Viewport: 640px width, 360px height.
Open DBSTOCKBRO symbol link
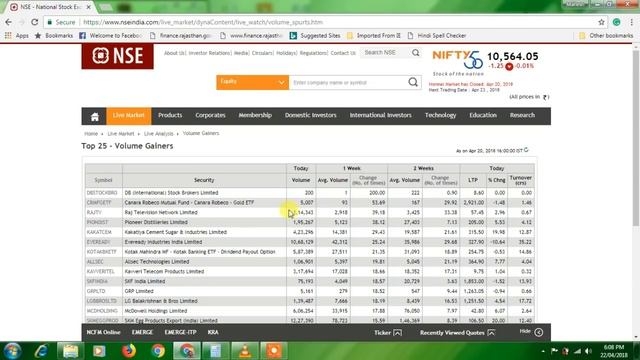[102, 193]
